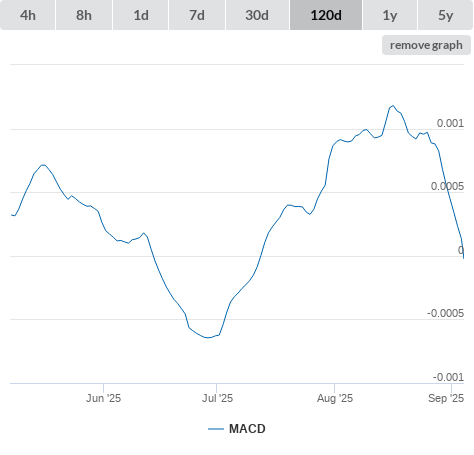Viewport: 474px width, 455px height.
Task: Select the 4h time range tab
Action: [x=28, y=15]
